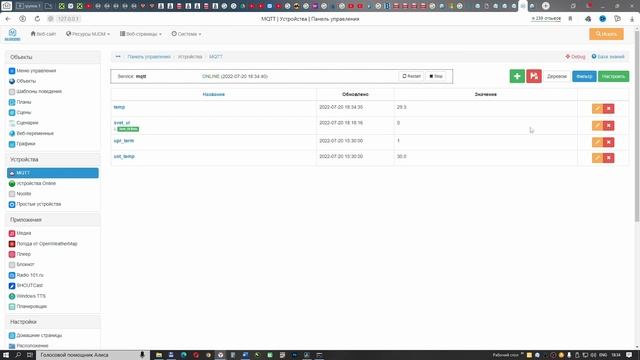Open the ust_temp MQTT item
Viewport: 640px width, 360px height.
pyautogui.click(x=124, y=156)
